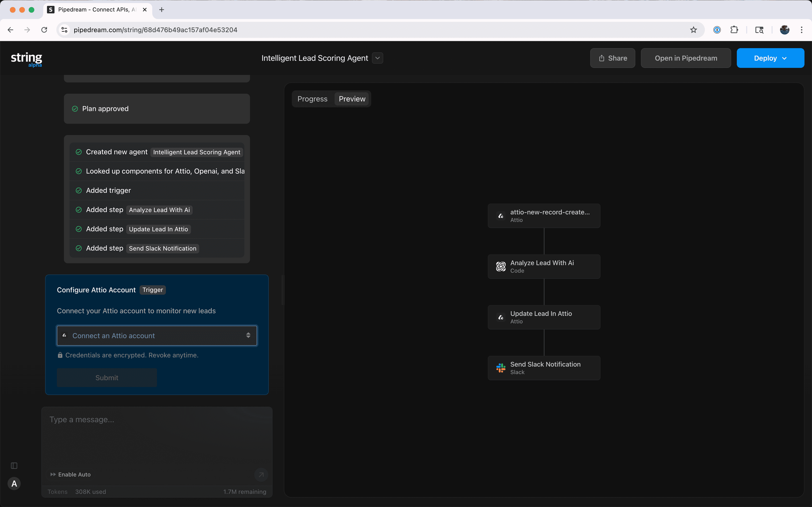This screenshot has height=507, width=812.
Task: Click the OpenAI icon on Analyze Lead node
Action: 501,267
